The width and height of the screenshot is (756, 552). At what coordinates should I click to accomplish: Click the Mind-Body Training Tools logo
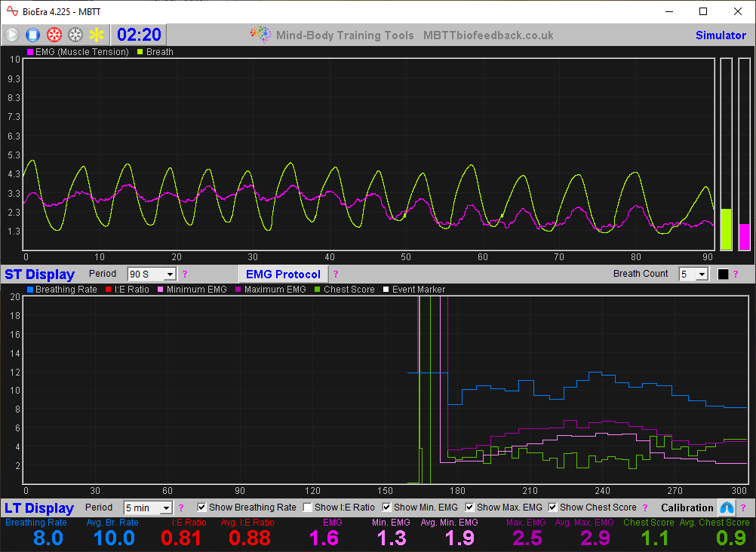(x=260, y=34)
